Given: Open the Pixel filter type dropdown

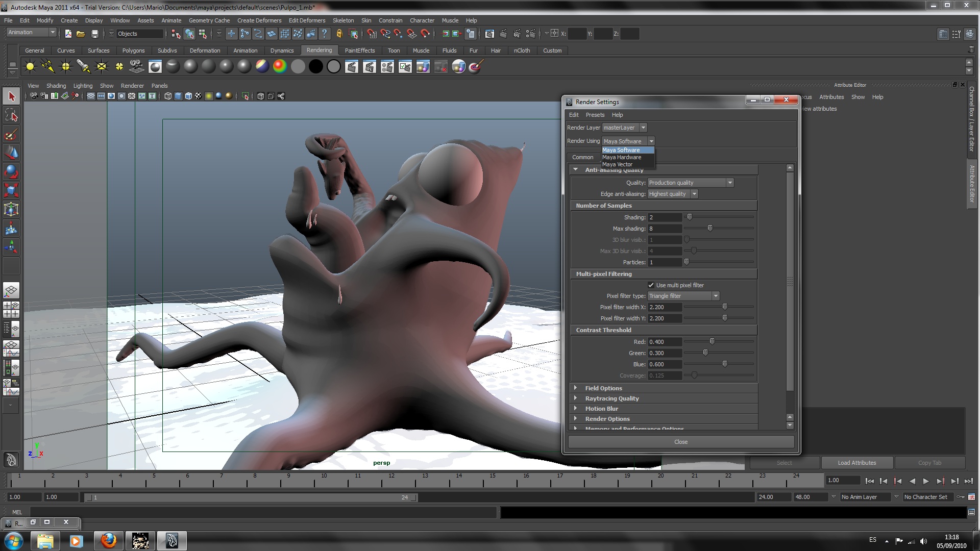Looking at the screenshot, I should (683, 296).
